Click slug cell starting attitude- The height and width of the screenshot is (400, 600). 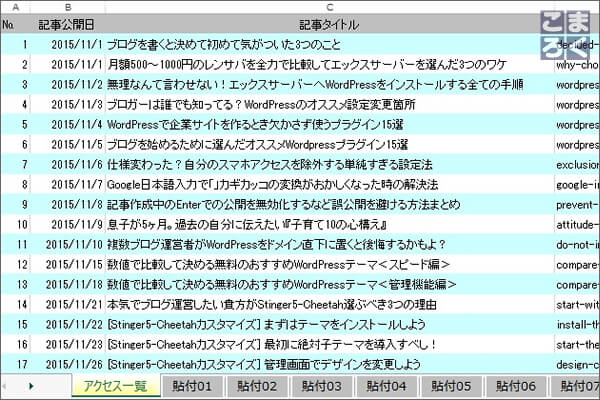[x=577, y=224]
